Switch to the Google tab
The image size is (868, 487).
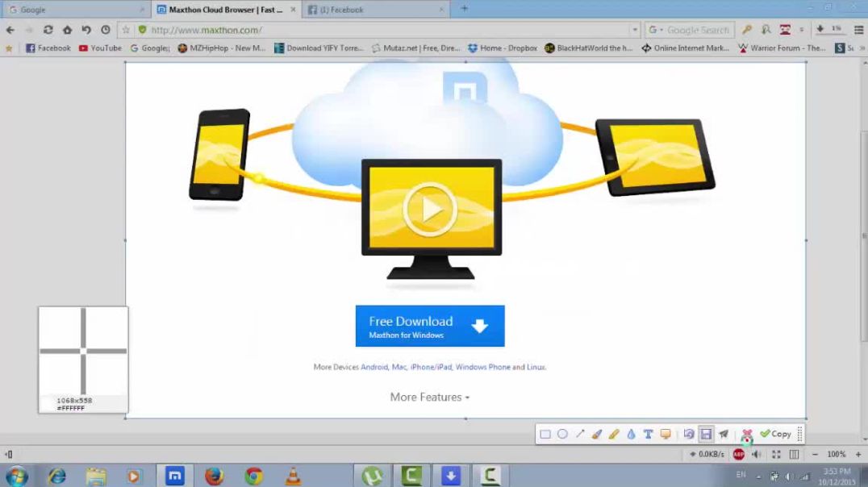click(x=77, y=10)
